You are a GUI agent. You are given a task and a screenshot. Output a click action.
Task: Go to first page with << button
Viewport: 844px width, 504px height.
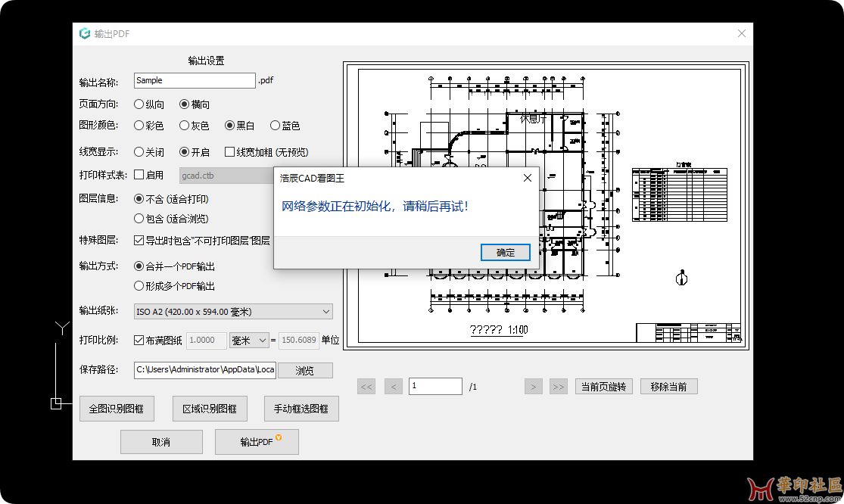point(366,387)
